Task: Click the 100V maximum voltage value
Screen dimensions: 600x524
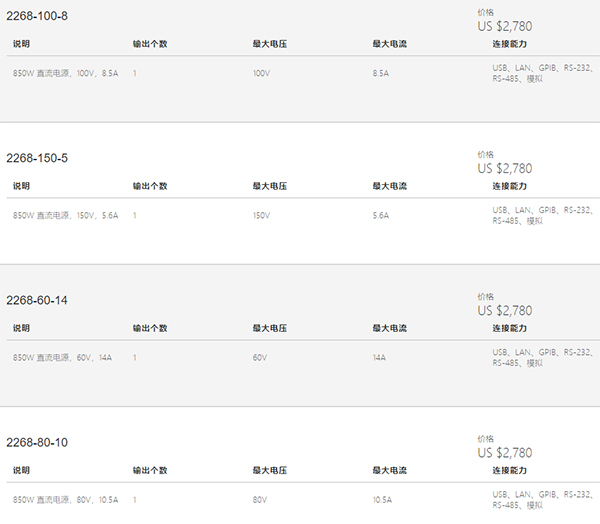Action: tap(261, 73)
